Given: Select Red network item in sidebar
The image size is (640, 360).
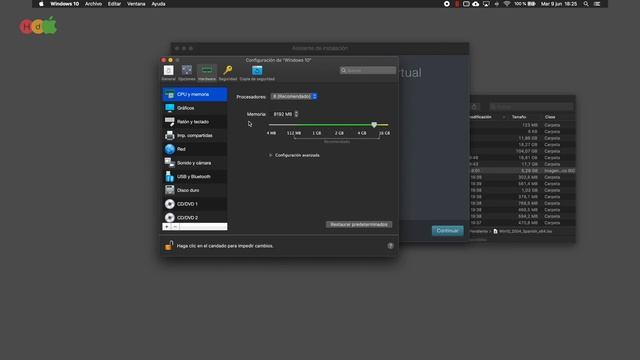Looking at the screenshot, I should [x=195, y=149].
